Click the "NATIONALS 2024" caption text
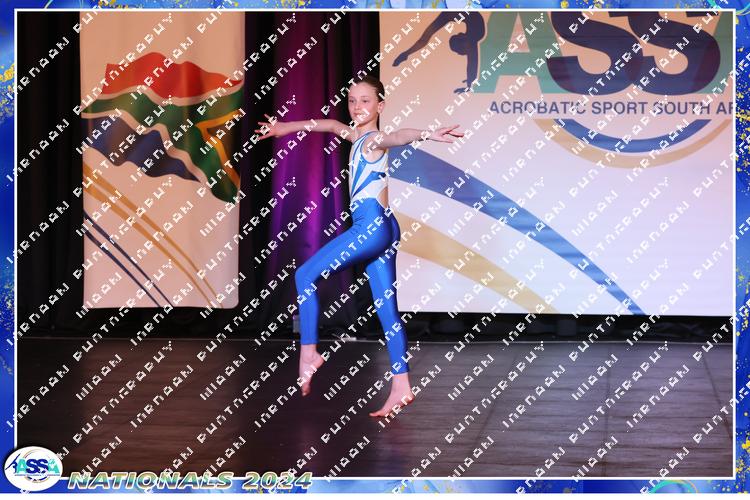750x500 pixels. pos(190,480)
